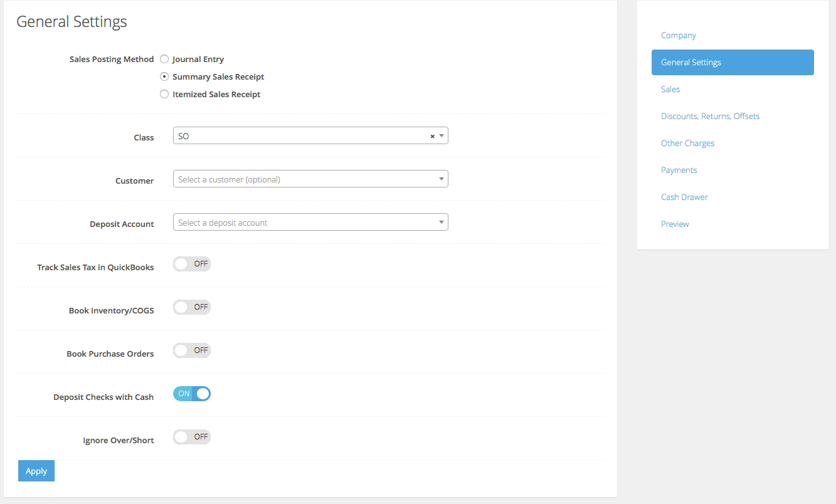Select the Summary Sales Receipt radio option
This screenshot has height=504, width=836.
(x=164, y=76)
